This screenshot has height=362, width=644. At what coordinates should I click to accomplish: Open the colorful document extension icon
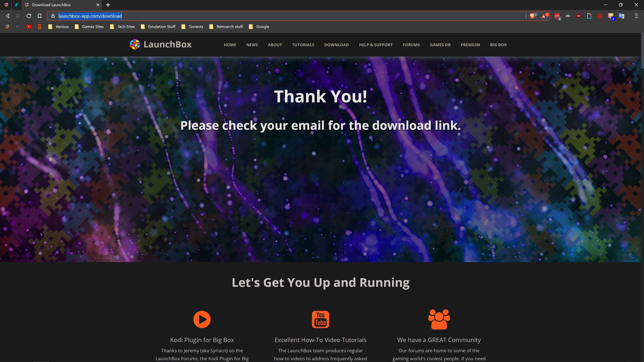[589, 16]
